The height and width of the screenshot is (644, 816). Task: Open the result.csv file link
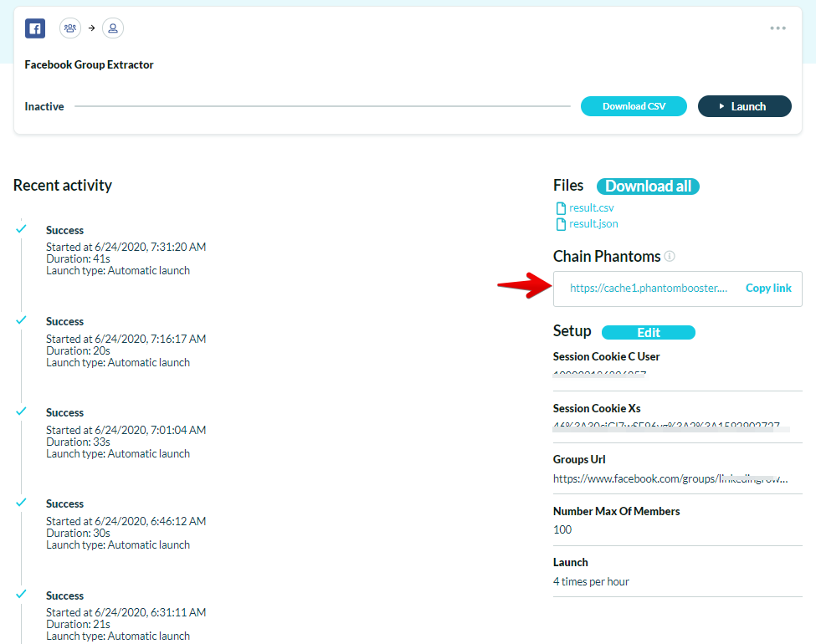[591, 208]
